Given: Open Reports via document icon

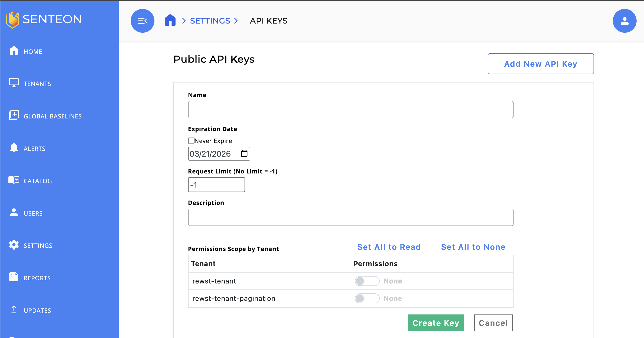Looking at the screenshot, I should click(14, 277).
